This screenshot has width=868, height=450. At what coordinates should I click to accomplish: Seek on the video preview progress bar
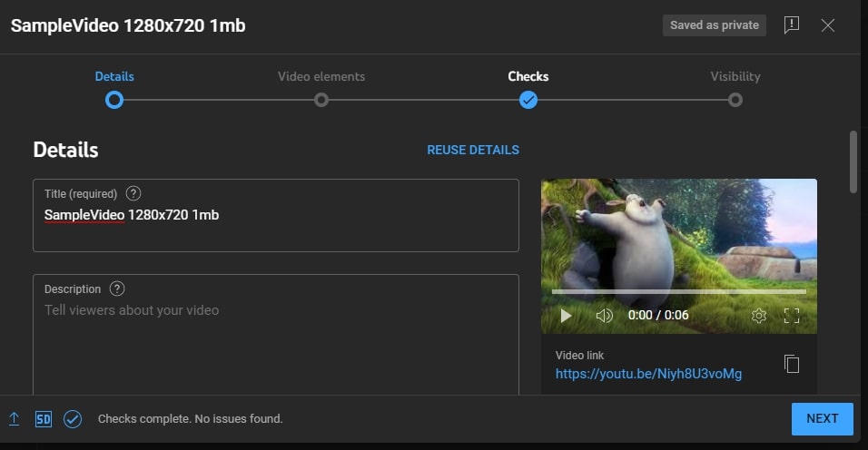(x=678, y=291)
